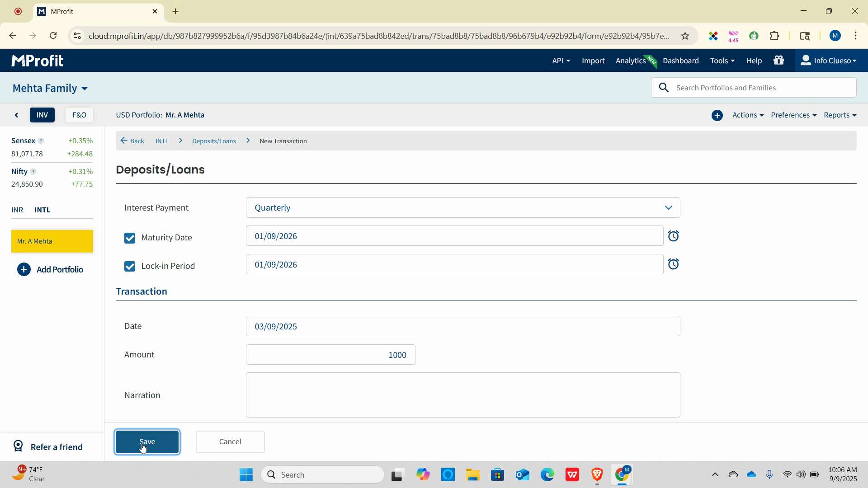Click the Cancel button

pos(230,442)
